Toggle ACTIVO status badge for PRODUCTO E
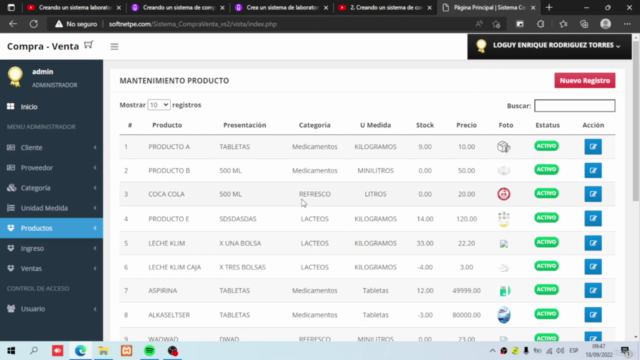Screen dimensions: 640x360 [x=546, y=218]
